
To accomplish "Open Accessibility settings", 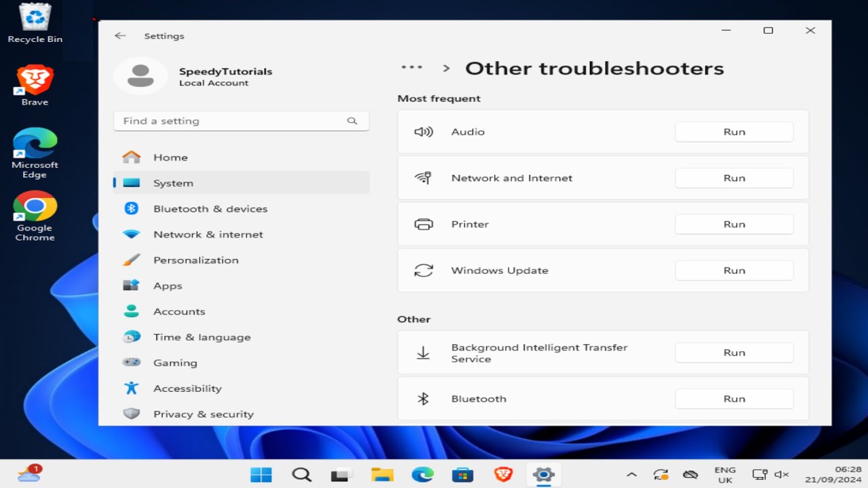I will click(x=241, y=389).
